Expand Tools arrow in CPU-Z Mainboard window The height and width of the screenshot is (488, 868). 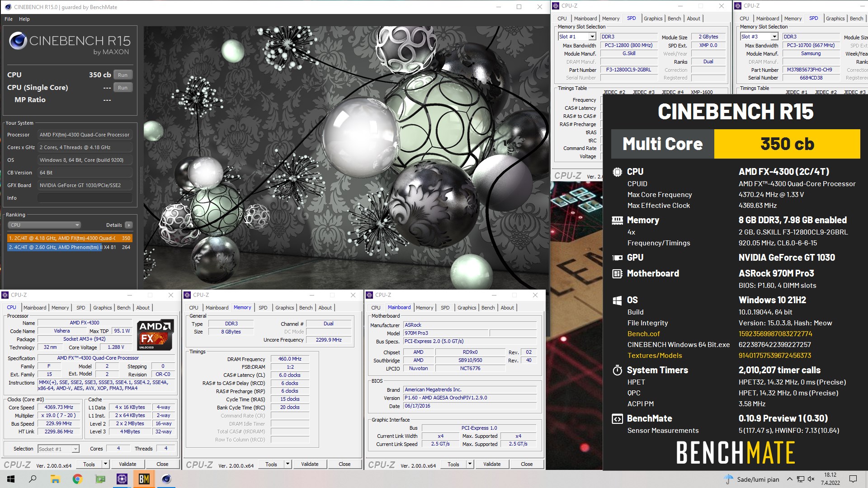click(470, 464)
